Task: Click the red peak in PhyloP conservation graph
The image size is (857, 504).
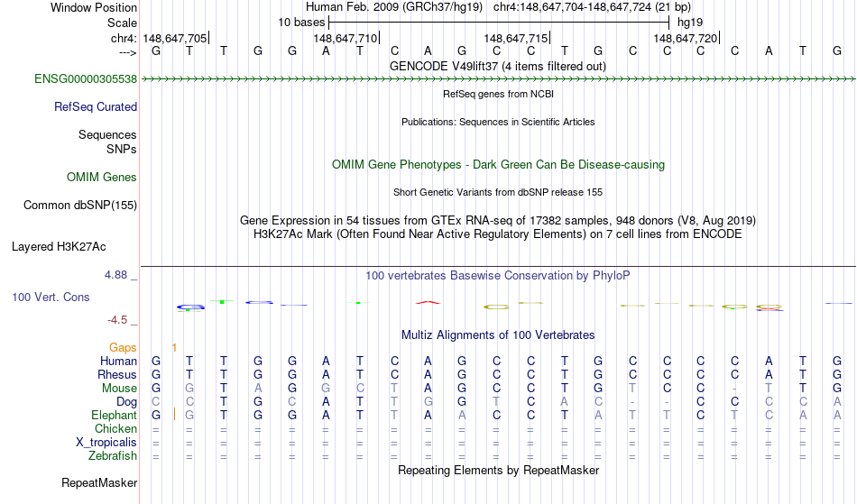Action: [428, 302]
